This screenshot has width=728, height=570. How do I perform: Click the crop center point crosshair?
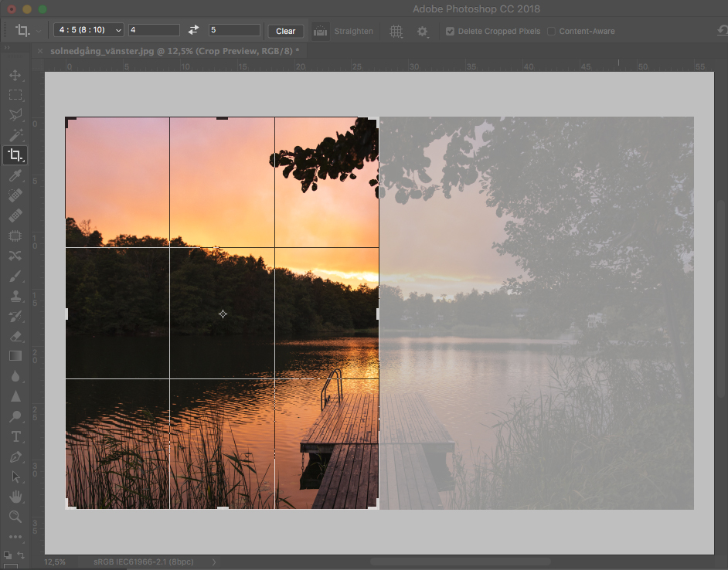(x=223, y=314)
